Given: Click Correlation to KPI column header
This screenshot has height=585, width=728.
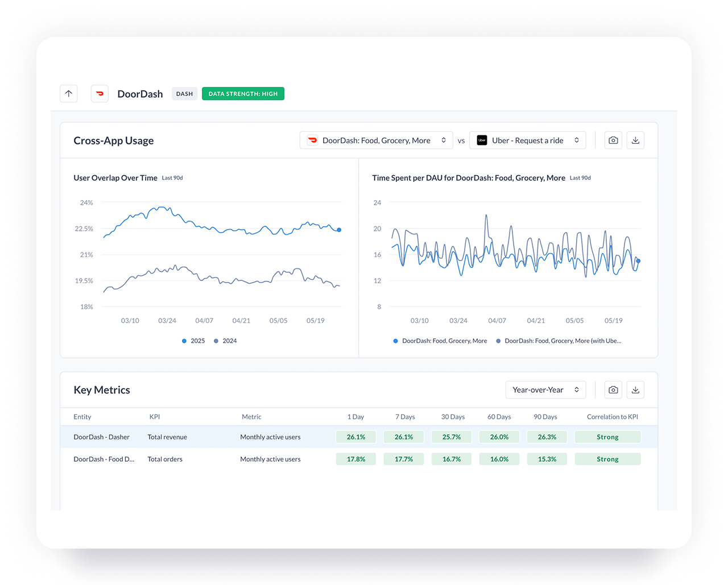Looking at the screenshot, I should coord(612,417).
